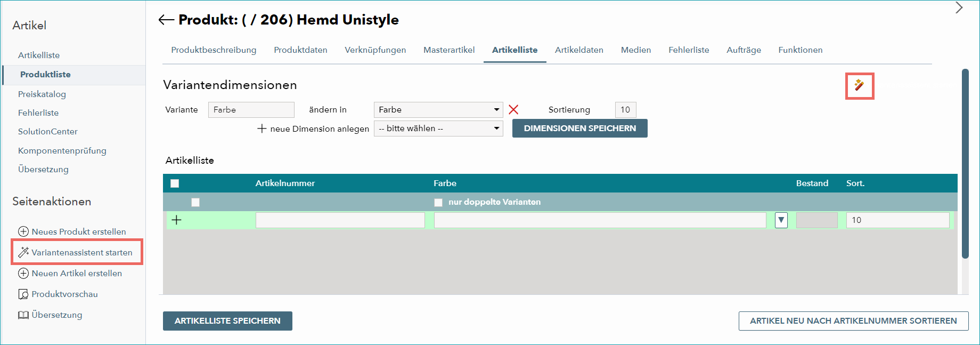Click the plus-circle icon of Neuen Artikel erstellen
Viewport: 980px width, 345px height.
(23, 273)
